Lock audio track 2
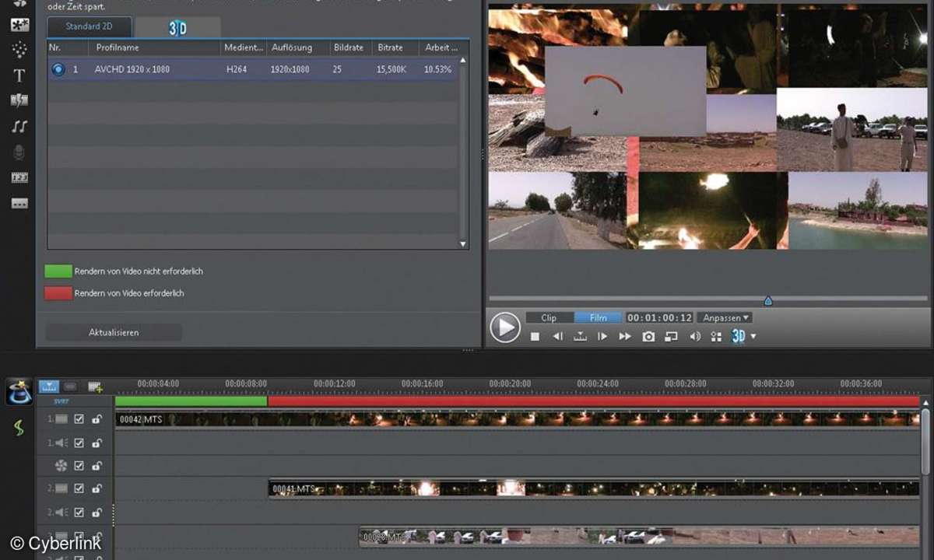 point(97,513)
